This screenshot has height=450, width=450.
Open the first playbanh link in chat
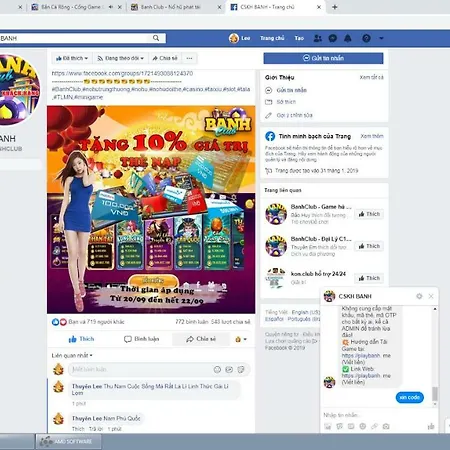366,356
